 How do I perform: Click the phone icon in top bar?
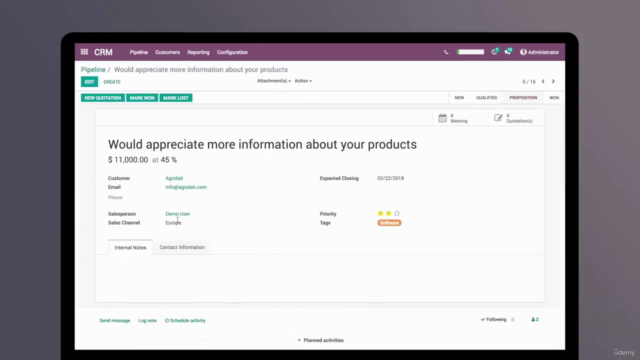pyautogui.click(x=446, y=52)
